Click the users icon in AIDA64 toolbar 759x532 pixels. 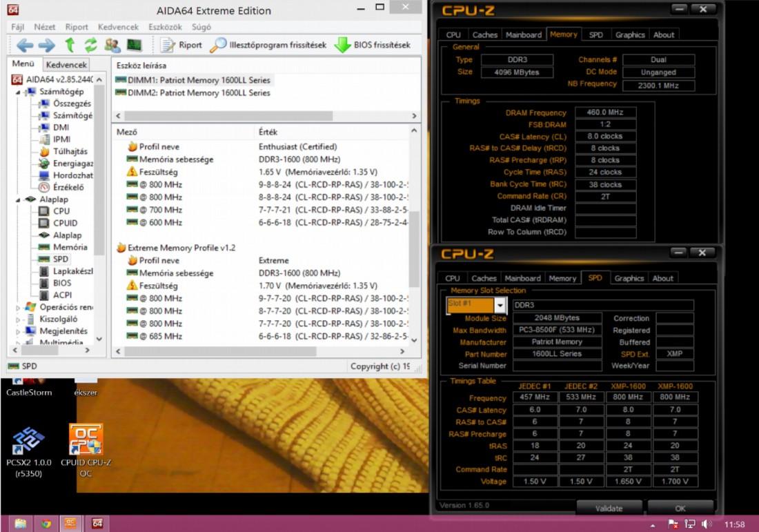point(112,45)
